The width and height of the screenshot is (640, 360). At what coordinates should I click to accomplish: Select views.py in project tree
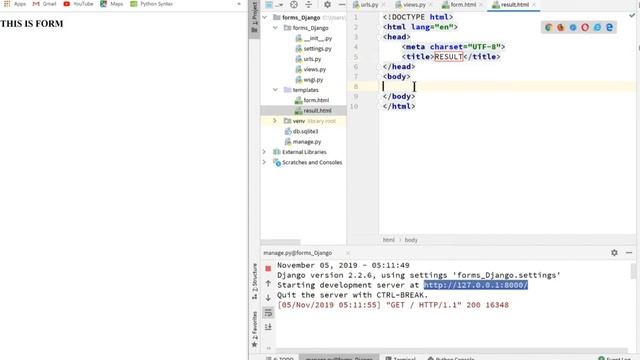(x=311, y=69)
